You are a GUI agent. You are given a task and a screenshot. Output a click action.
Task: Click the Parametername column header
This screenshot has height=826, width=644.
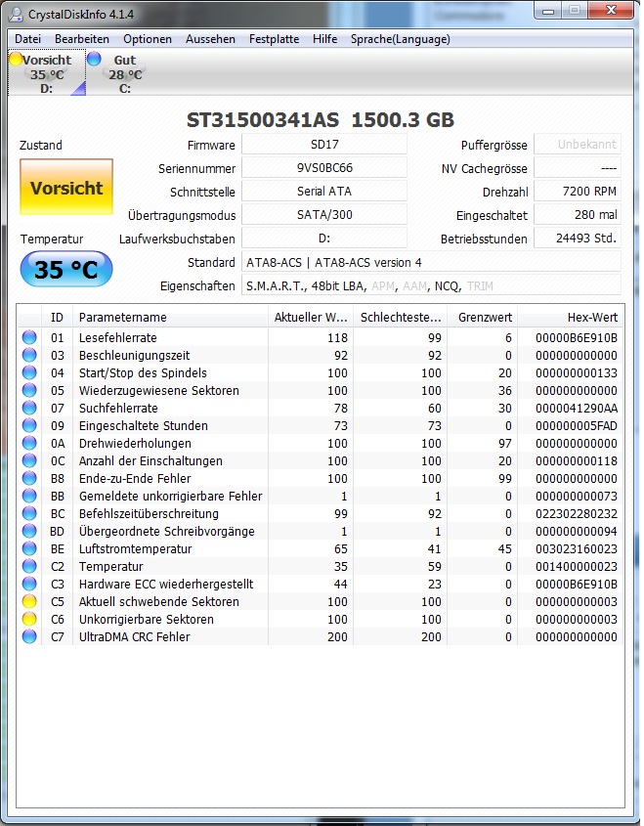[x=170, y=317]
